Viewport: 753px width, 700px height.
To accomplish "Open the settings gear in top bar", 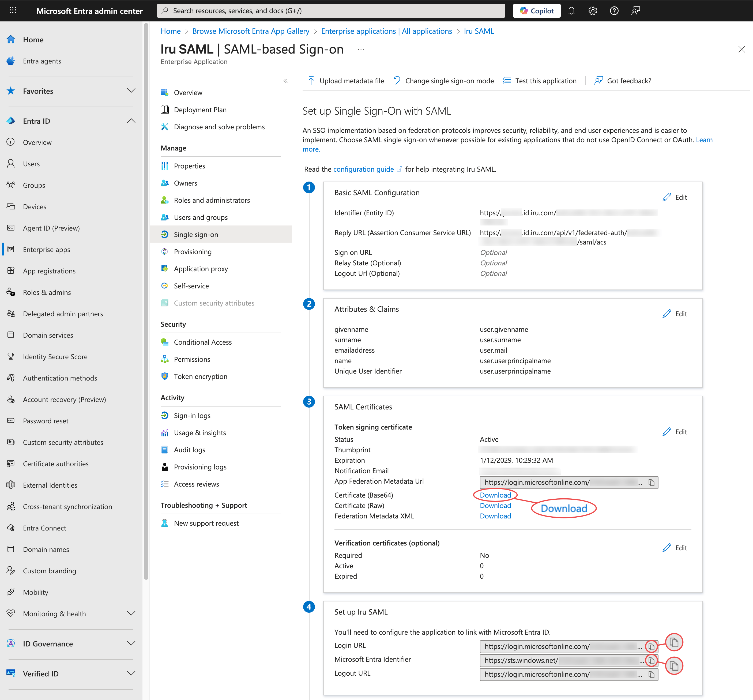I will pos(593,11).
